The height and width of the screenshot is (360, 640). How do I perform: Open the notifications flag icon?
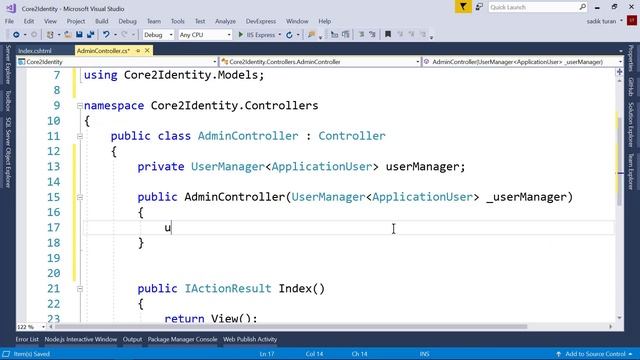coord(463,7)
